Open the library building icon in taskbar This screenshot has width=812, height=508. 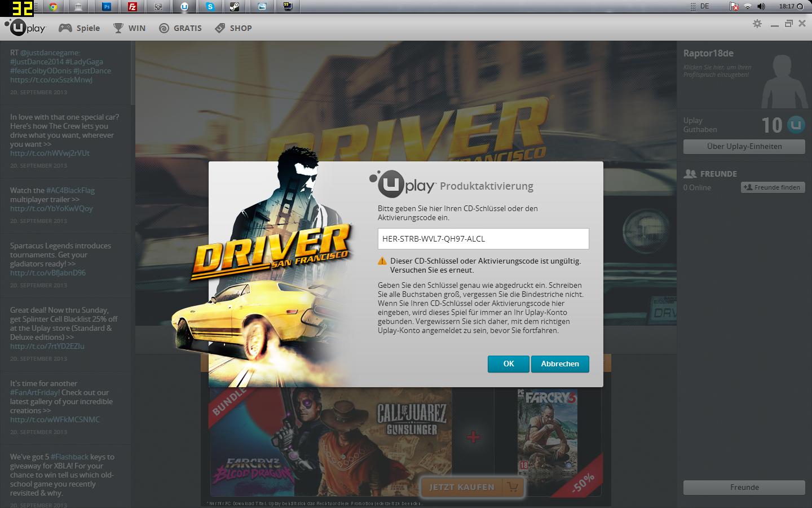(78, 7)
